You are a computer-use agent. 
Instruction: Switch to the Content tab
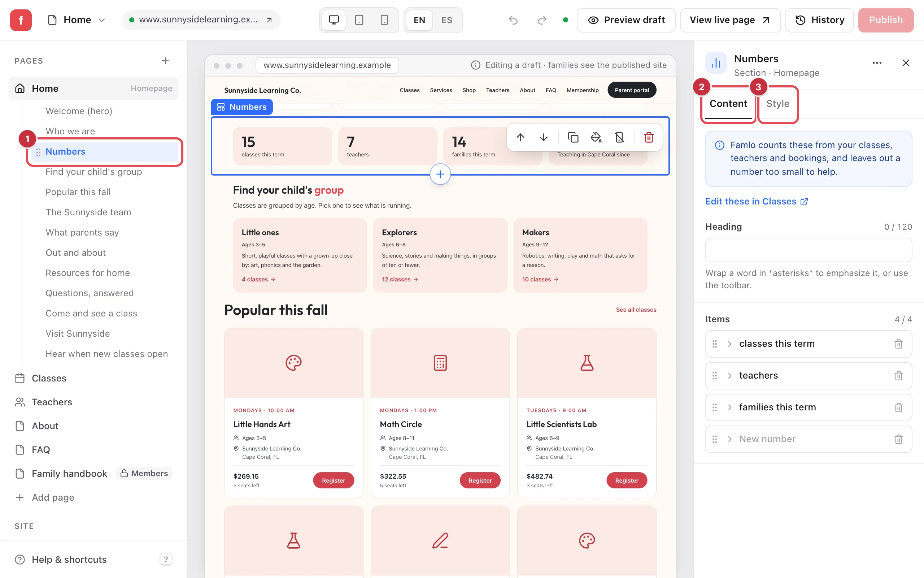(x=728, y=104)
